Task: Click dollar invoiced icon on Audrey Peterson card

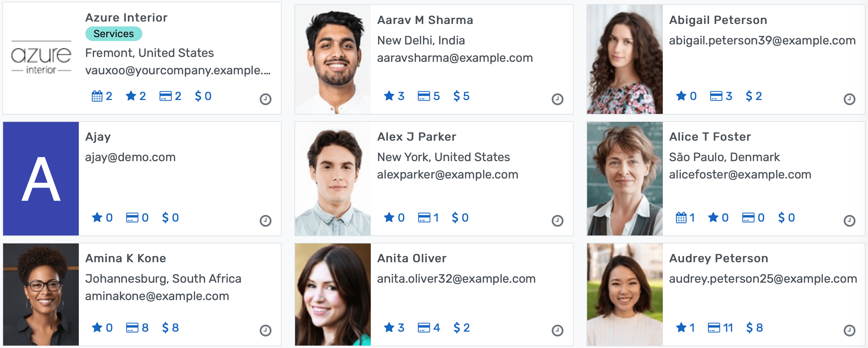Action: [x=750, y=328]
